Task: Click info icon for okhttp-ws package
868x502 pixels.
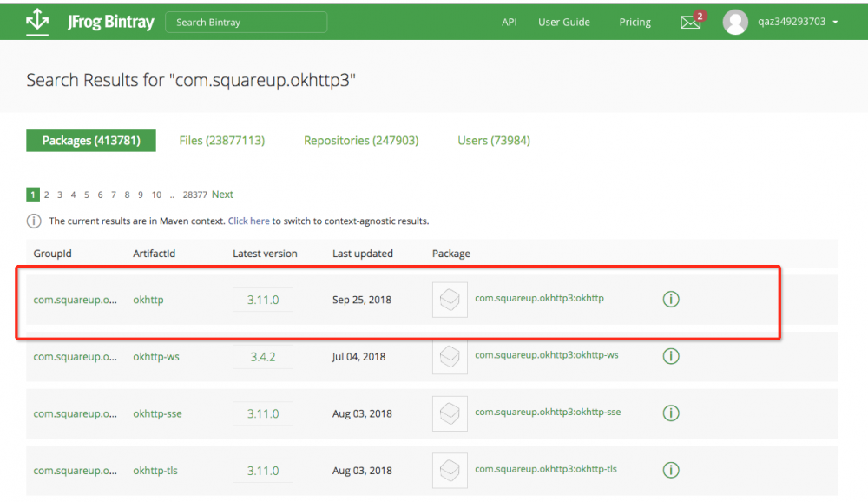Action: [x=671, y=356]
